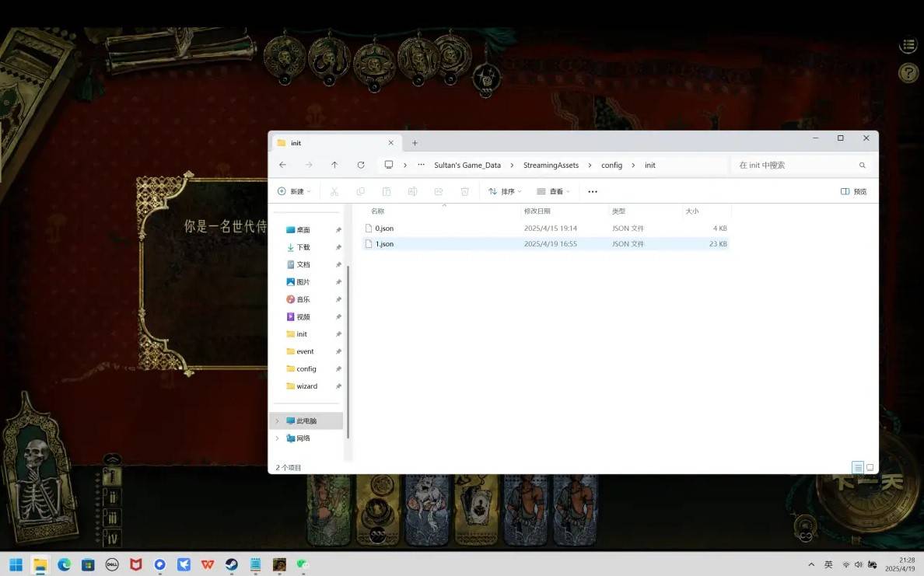
Task: Open the three-dots more options menu
Action: [593, 191]
